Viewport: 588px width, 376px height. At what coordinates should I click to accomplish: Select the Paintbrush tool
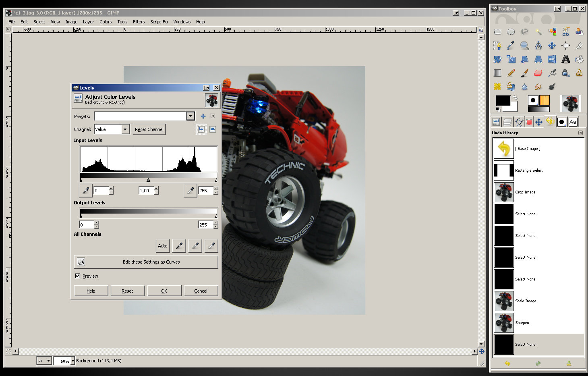click(524, 73)
